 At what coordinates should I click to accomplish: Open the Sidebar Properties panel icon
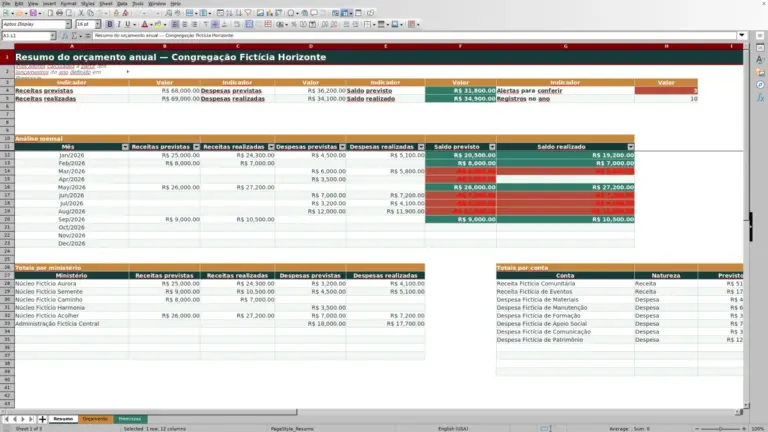tap(760, 48)
